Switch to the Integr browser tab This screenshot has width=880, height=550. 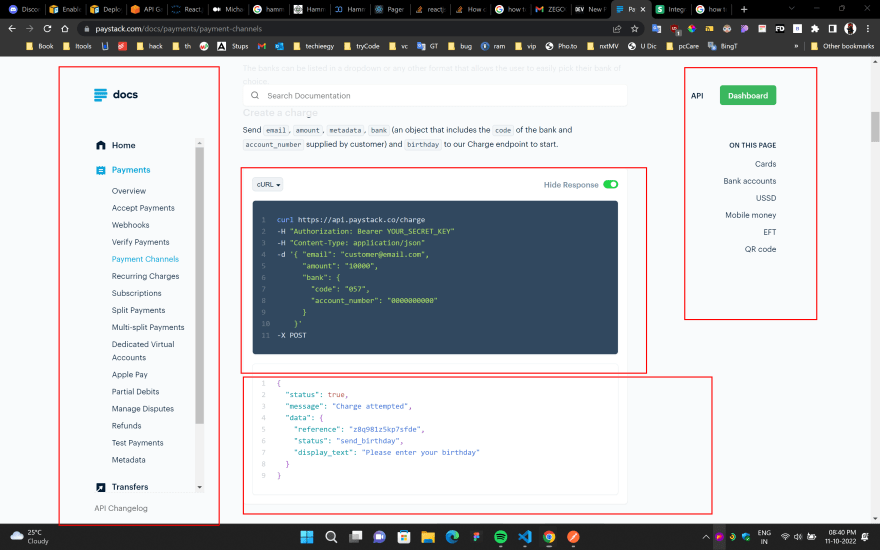(x=671, y=9)
